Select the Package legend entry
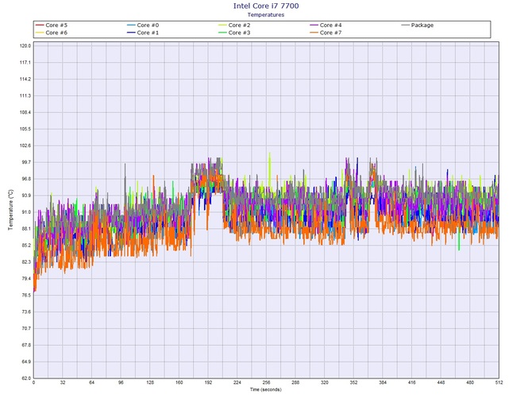The width and height of the screenshot is (532, 399). pyautogui.click(x=418, y=25)
